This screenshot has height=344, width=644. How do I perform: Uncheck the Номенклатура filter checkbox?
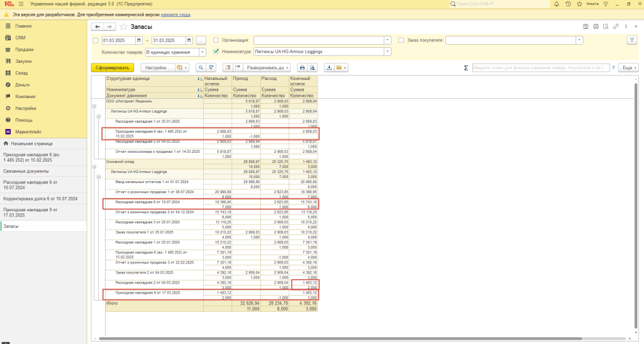click(x=216, y=52)
